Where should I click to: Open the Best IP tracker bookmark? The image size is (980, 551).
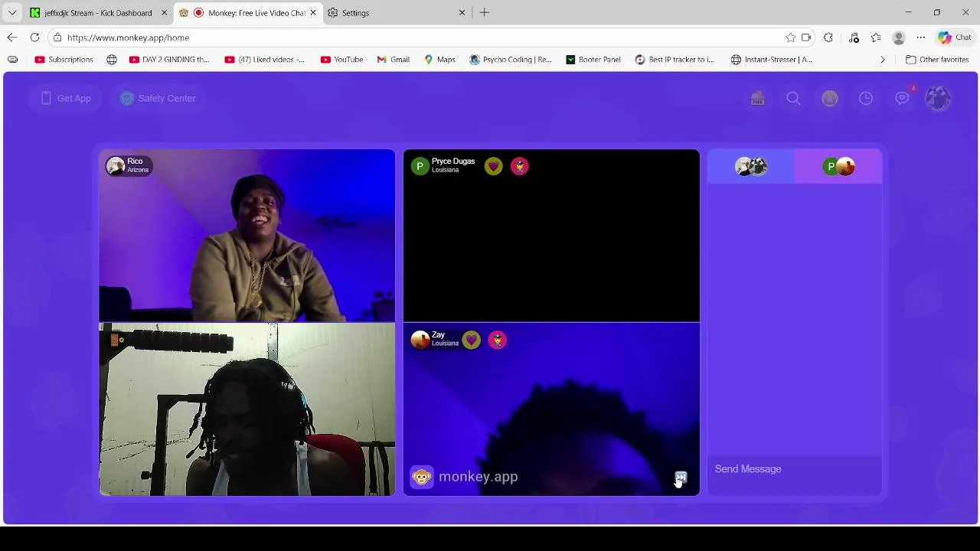pos(675,60)
